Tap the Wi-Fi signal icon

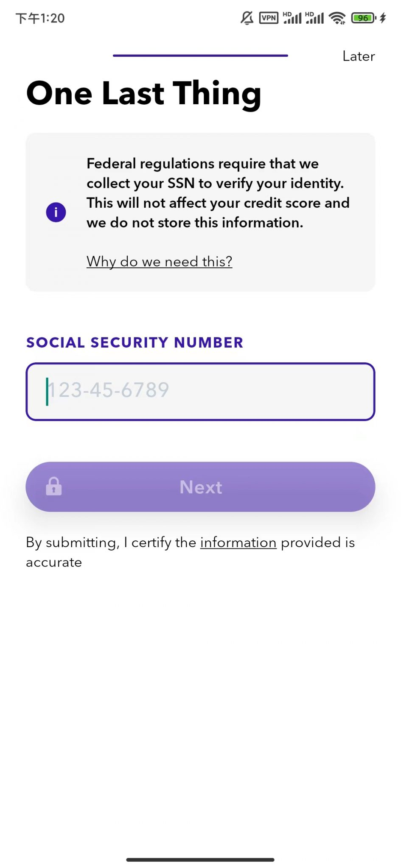click(337, 18)
